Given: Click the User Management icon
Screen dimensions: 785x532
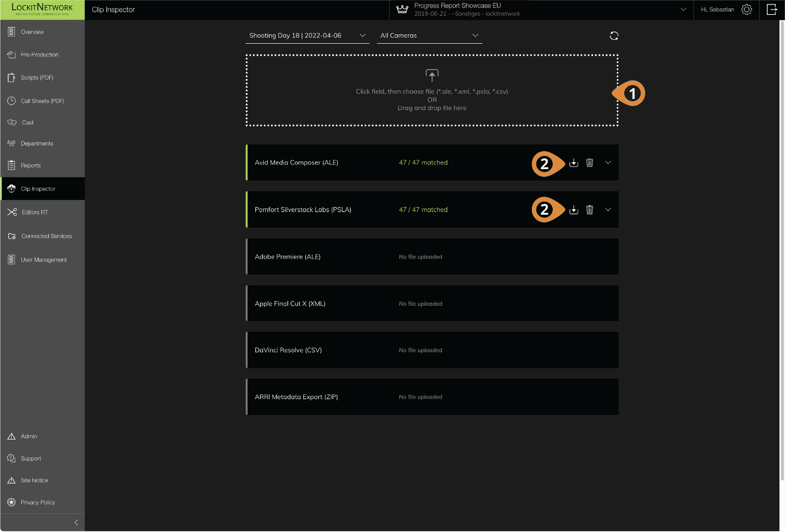Looking at the screenshot, I should tap(12, 260).
